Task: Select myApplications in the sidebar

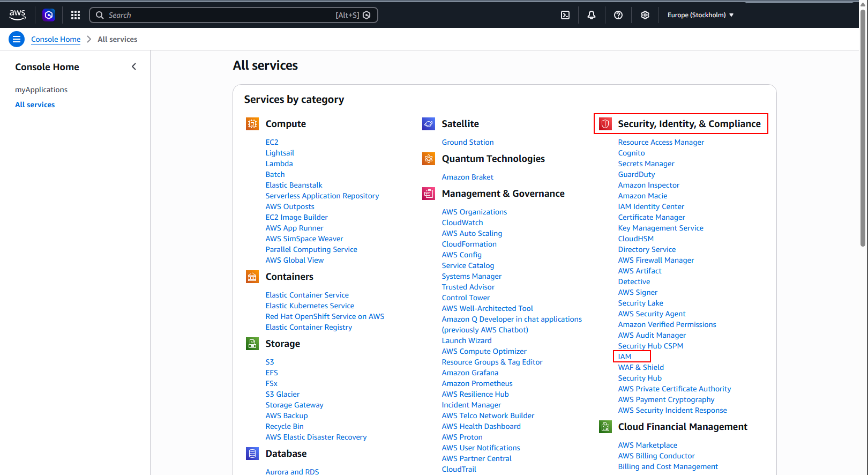Action: 41,90
